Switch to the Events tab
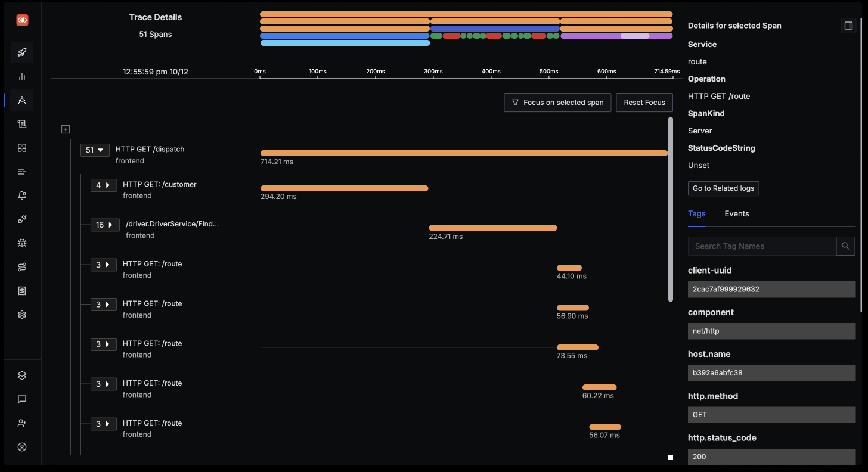868x472 pixels. (736, 214)
